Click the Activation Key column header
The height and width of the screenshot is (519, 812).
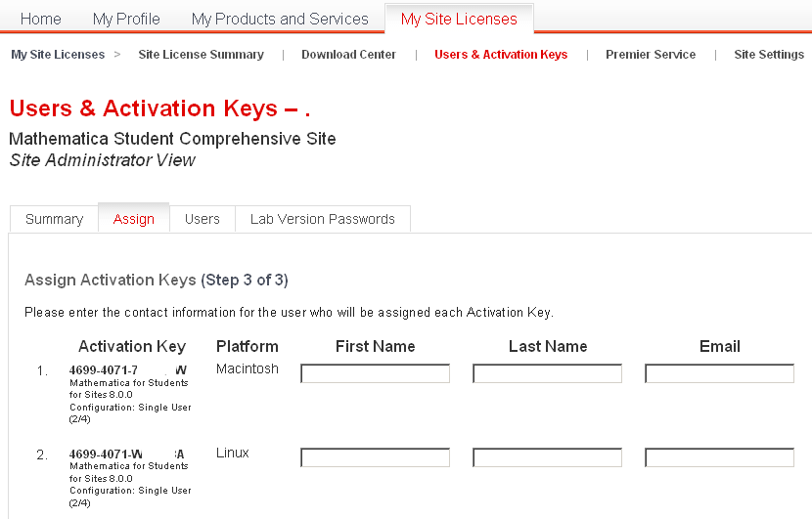pos(132,346)
